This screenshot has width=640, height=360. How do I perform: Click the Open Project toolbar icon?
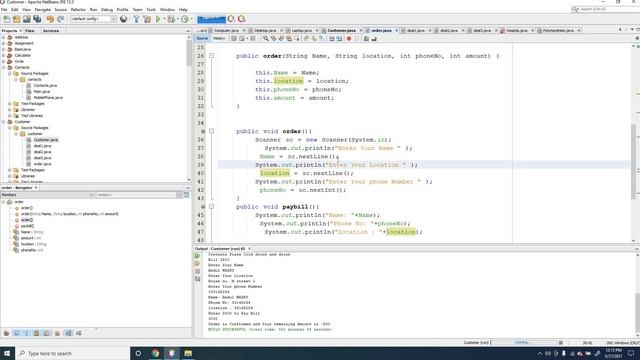[x=27, y=19]
